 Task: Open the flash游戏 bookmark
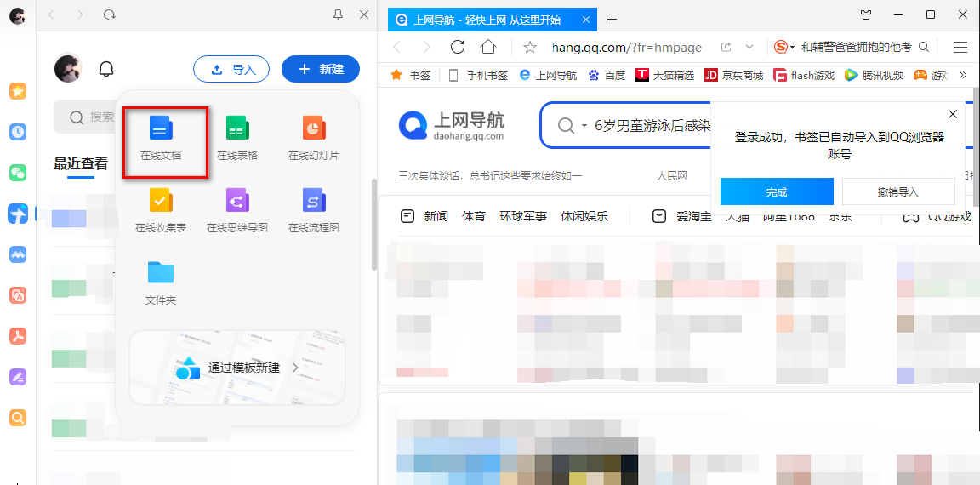pos(805,76)
